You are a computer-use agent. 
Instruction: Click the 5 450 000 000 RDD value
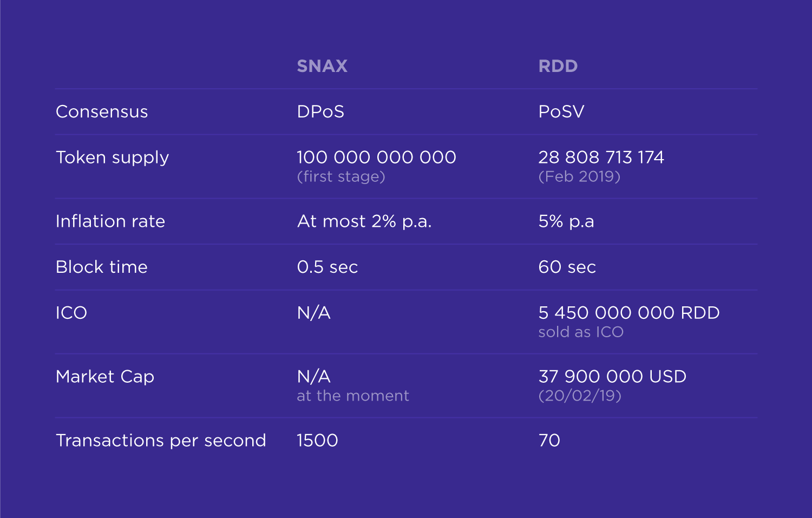pyautogui.click(x=629, y=313)
